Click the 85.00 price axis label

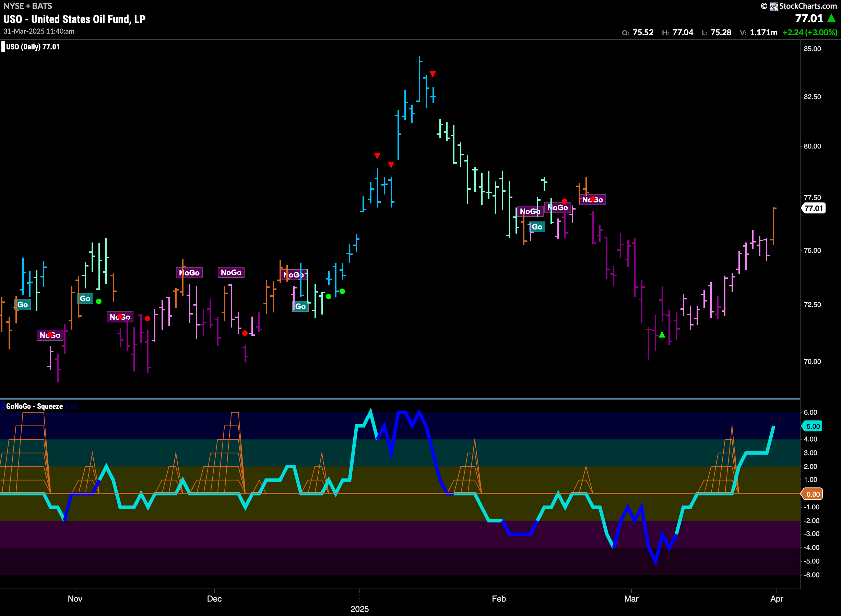point(812,49)
